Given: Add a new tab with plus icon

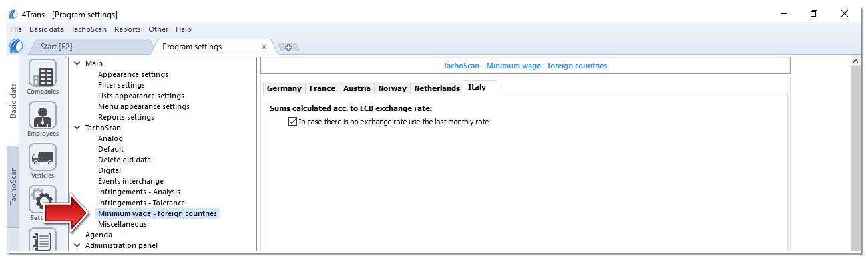Looking at the screenshot, I should pos(288,47).
